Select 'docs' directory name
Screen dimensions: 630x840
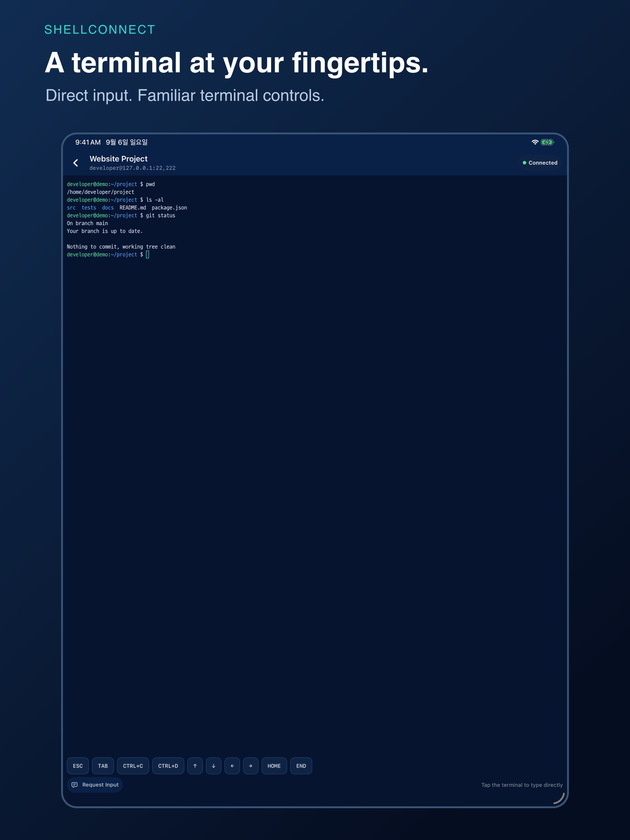[107, 208]
